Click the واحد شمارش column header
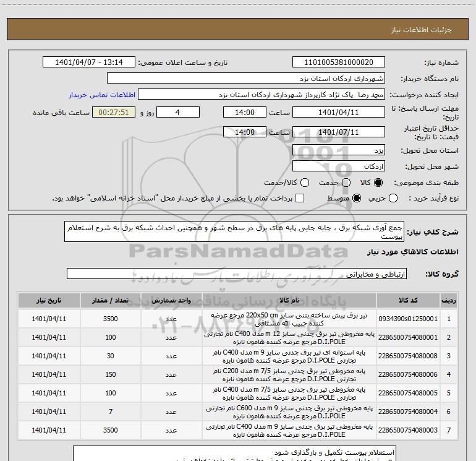 [x=171, y=300]
